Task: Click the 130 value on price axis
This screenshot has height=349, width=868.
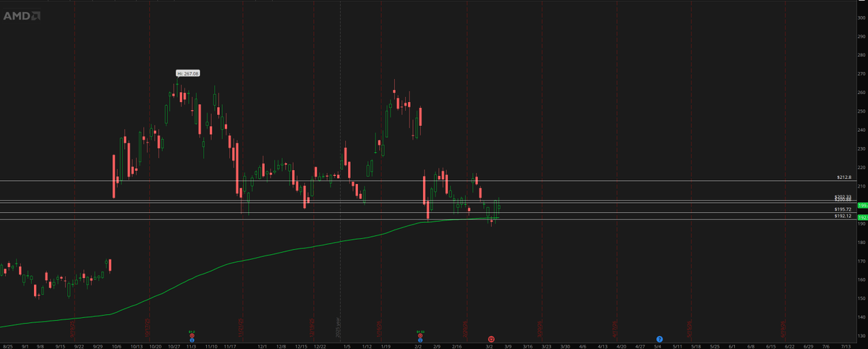Action: click(x=861, y=336)
